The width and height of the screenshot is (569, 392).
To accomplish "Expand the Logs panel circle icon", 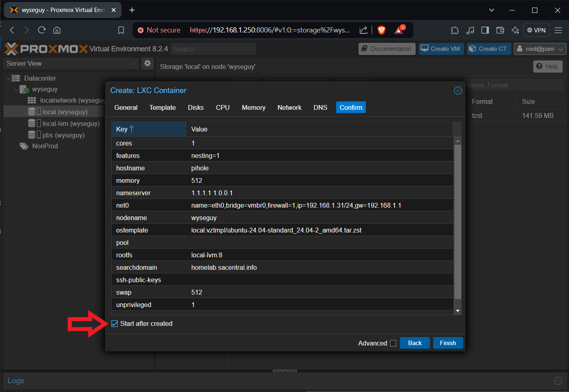I will point(558,381).
